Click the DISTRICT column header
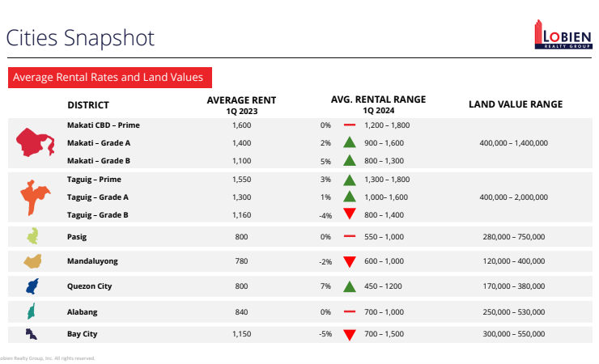 pos(87,104)
